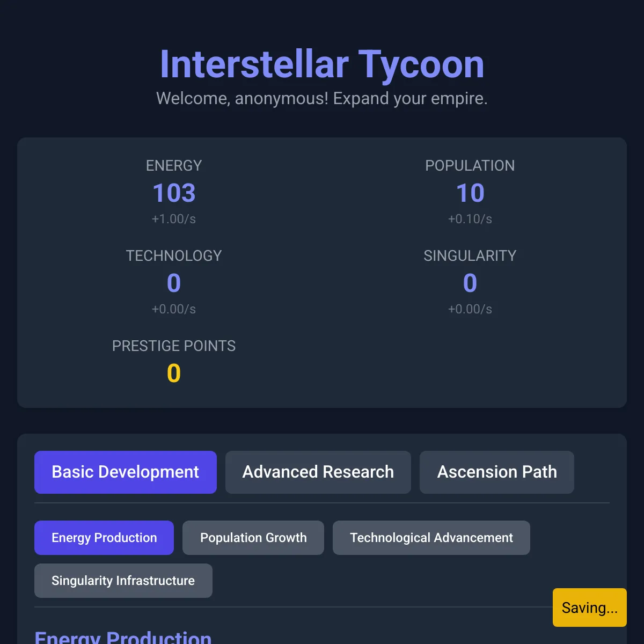Click the Energy counter showing 103
The width and height of the screenshot is (644, 644).
point(174,193)
